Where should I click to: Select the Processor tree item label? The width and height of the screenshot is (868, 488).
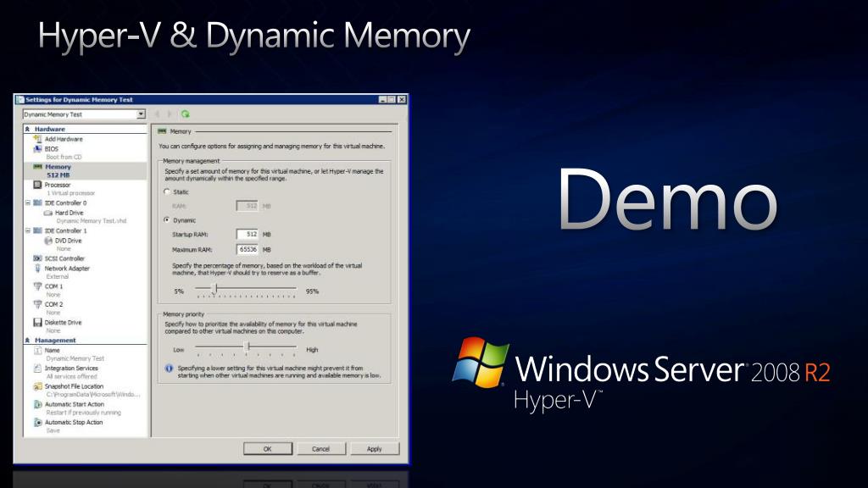(58, 185)
